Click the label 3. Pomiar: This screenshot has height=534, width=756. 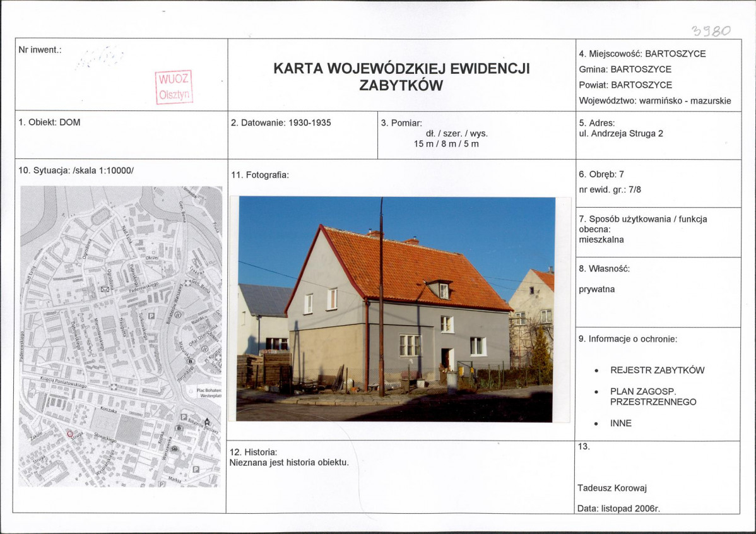coord(401,123)
